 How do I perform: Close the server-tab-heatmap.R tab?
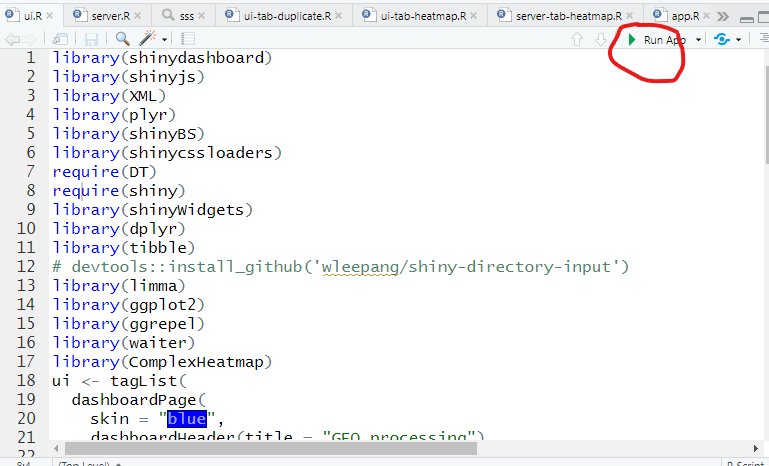point(630,16)
